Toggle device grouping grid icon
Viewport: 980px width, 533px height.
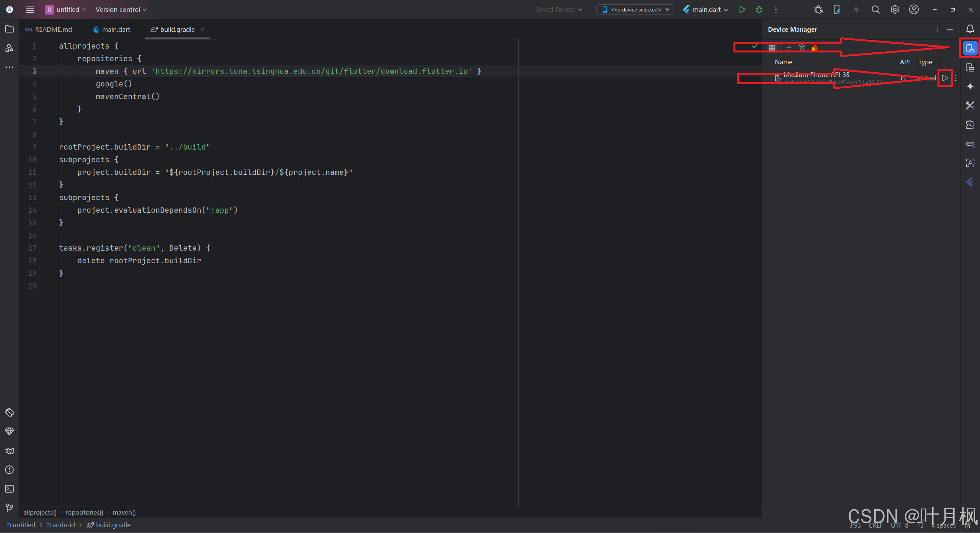772,48
